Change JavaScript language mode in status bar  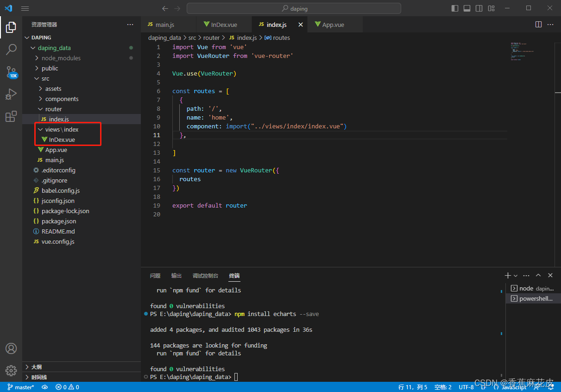coord(514,387)
